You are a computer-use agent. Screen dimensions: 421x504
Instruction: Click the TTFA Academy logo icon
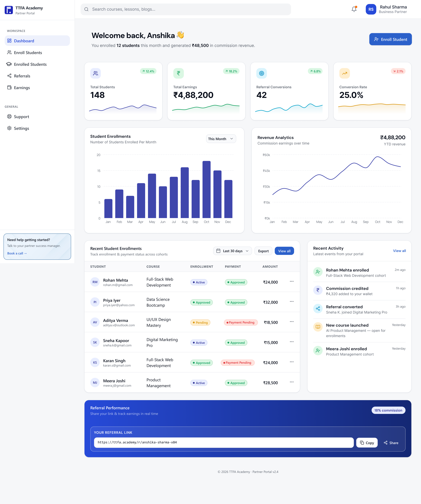pos(9,10)
